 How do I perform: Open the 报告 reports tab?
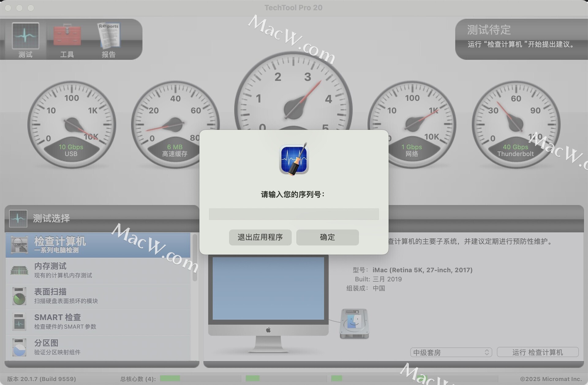[109, 40]
